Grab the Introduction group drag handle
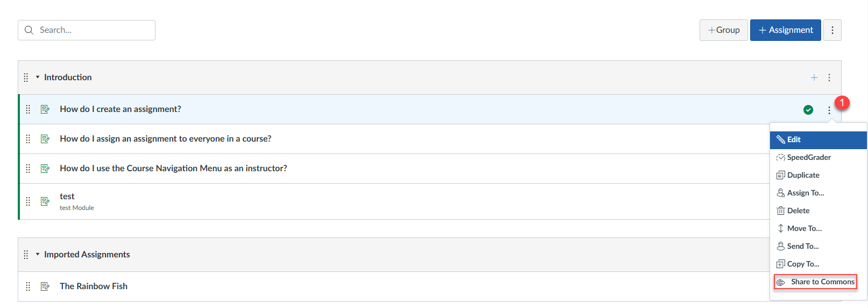The width and height of the screenshot is (868, 308). [26, 78]
